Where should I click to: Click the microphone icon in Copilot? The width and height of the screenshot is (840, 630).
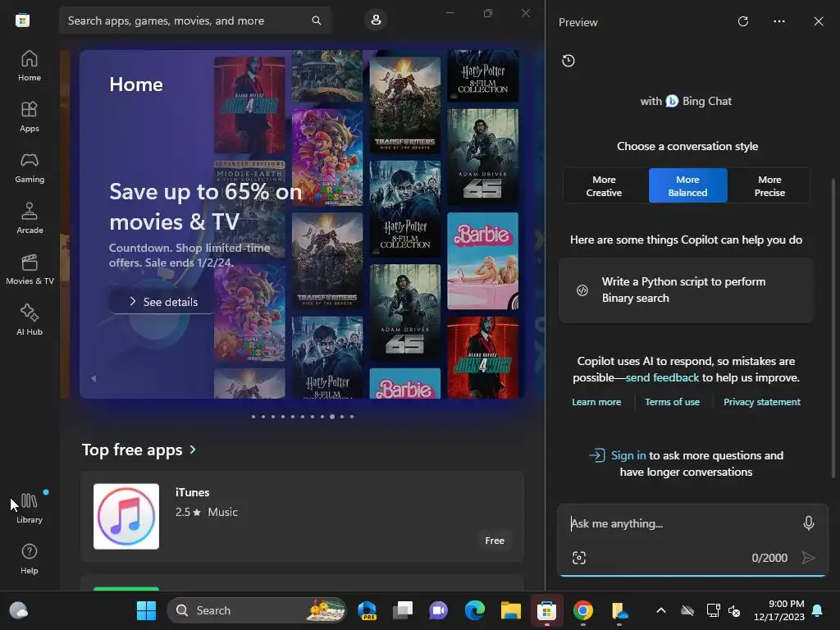tap(809, 523)
